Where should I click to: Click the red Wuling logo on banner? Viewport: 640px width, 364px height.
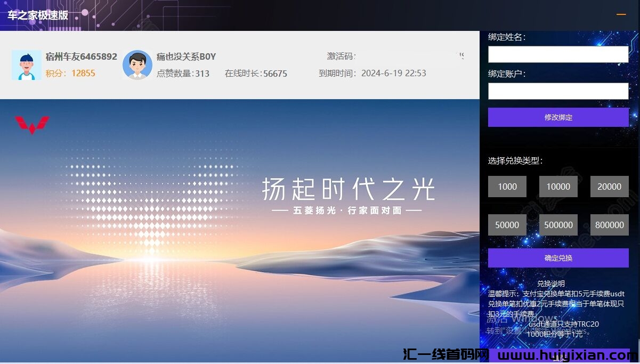[x=32, y=125]
